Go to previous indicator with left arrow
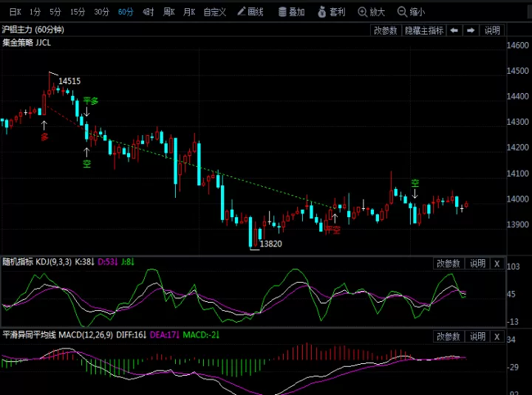 (x=454, y=30)
